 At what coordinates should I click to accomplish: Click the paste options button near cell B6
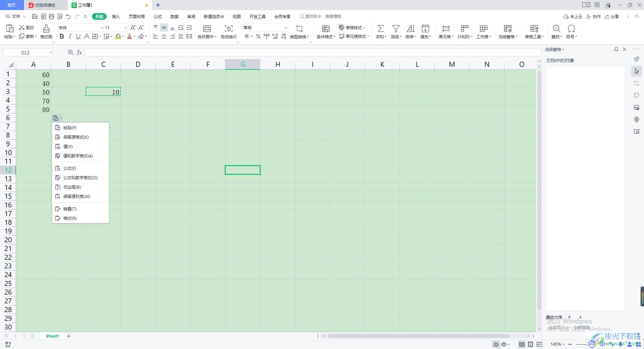pyautogui.click(x=57, y=118)
